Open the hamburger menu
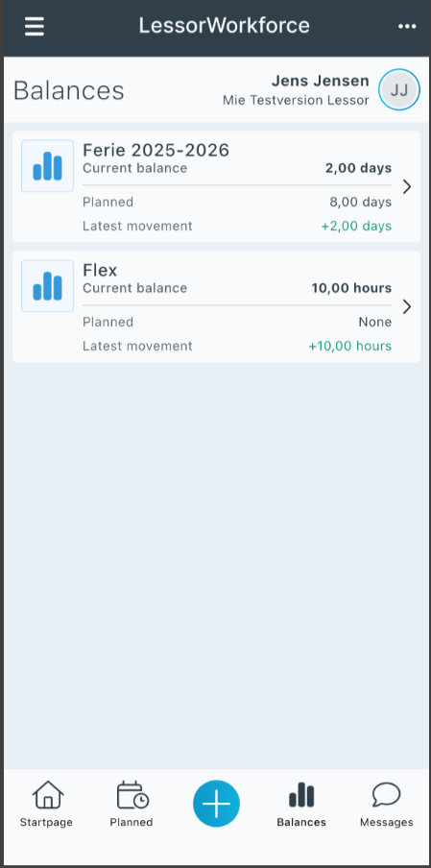Image resolution: width=431 pixels, height=868 pixels. [x=35, y=26]
